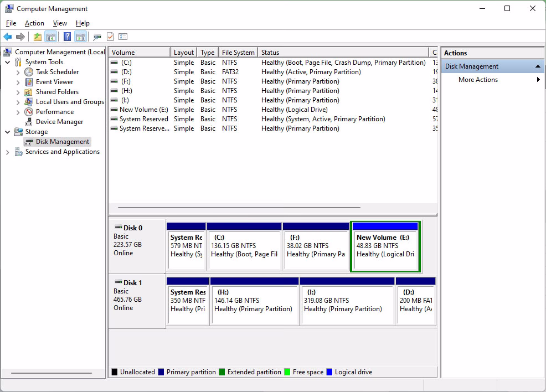Expand the Event Viewer node
The width and height of the screenshot is (546, 392).
[x=18, y=82]
